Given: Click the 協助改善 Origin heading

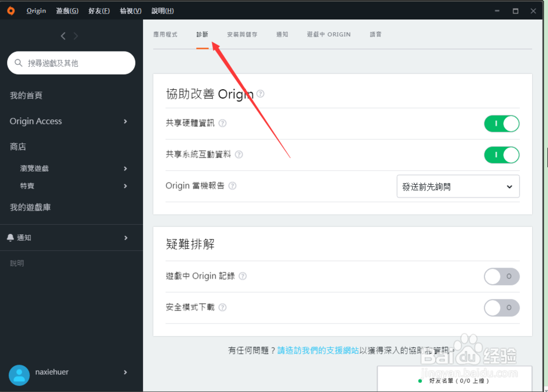Looking at the screenshot, I should point(210,94).
